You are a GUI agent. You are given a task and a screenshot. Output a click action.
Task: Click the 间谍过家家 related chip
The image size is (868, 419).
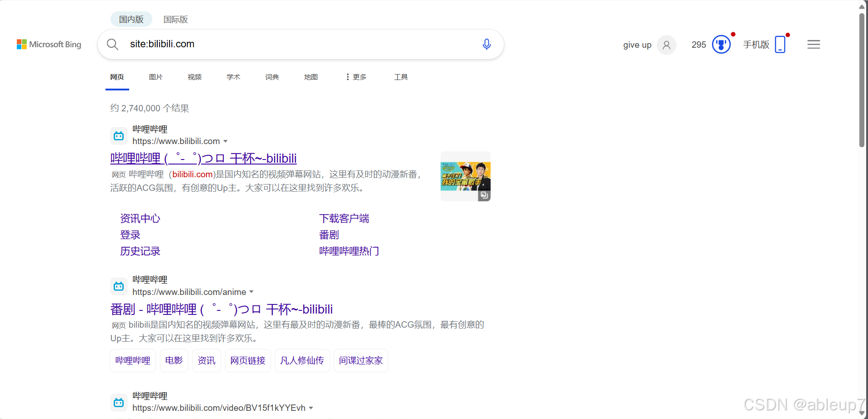[x=361, y=360]
